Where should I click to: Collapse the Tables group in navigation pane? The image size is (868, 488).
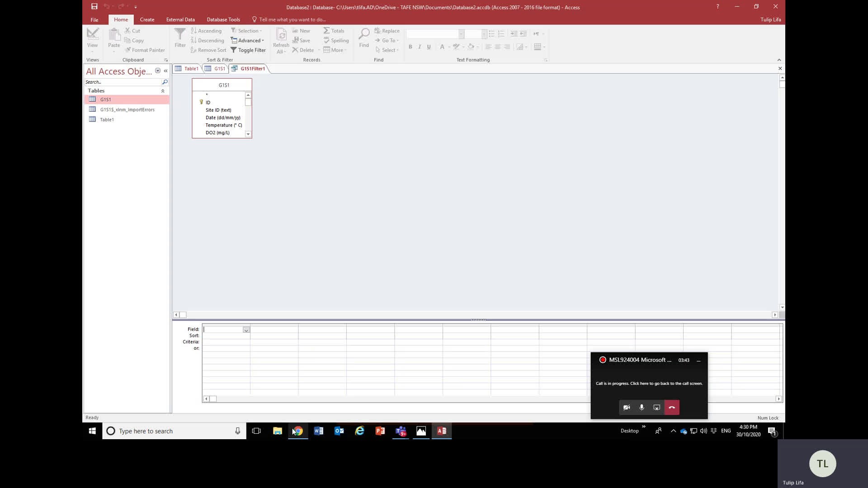click(163, 91)
